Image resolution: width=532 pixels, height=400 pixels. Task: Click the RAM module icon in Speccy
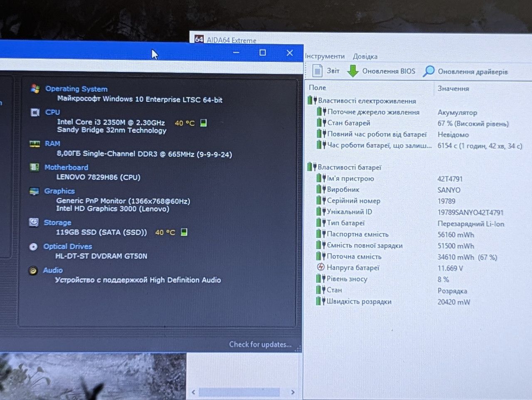tap(34, 144)
